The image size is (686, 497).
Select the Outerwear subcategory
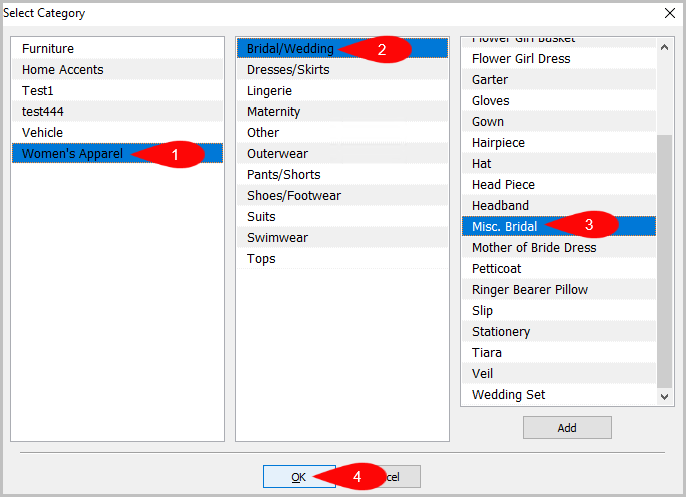342,153
